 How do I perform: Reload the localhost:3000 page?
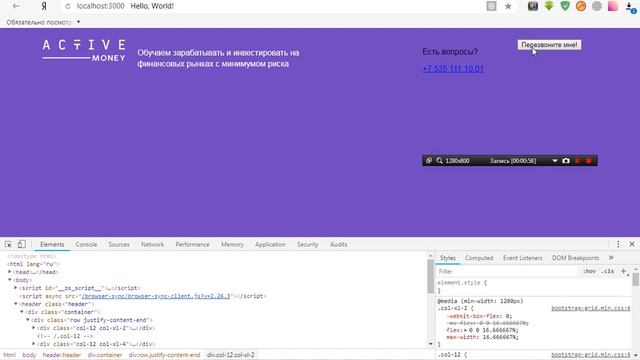(68, 6)
